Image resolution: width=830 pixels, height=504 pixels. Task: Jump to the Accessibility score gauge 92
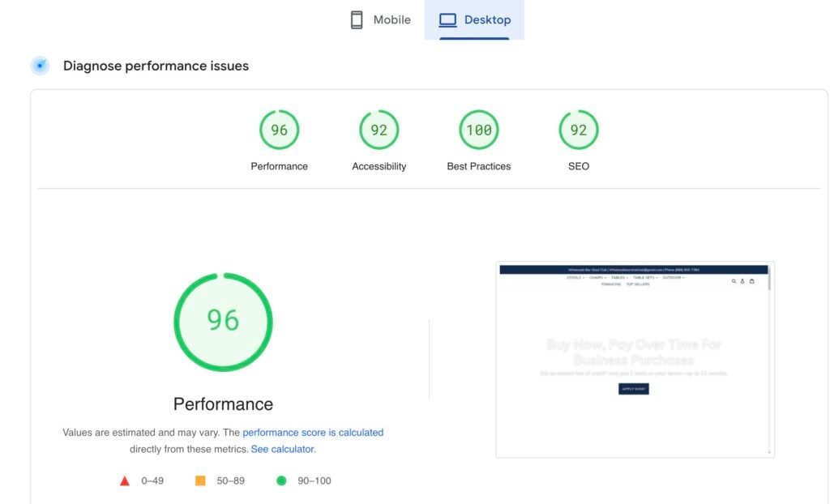(x=379, y=130)
